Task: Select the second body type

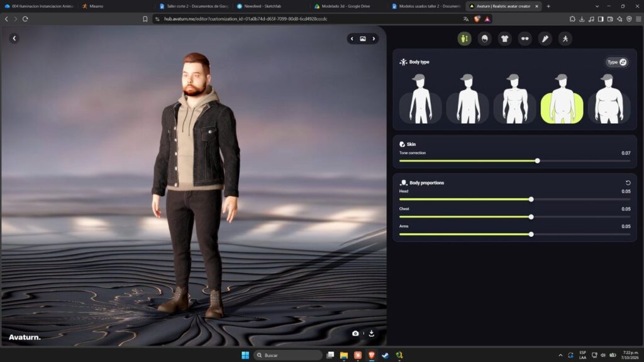Action: pyautogui.click(x=467, y=100)
